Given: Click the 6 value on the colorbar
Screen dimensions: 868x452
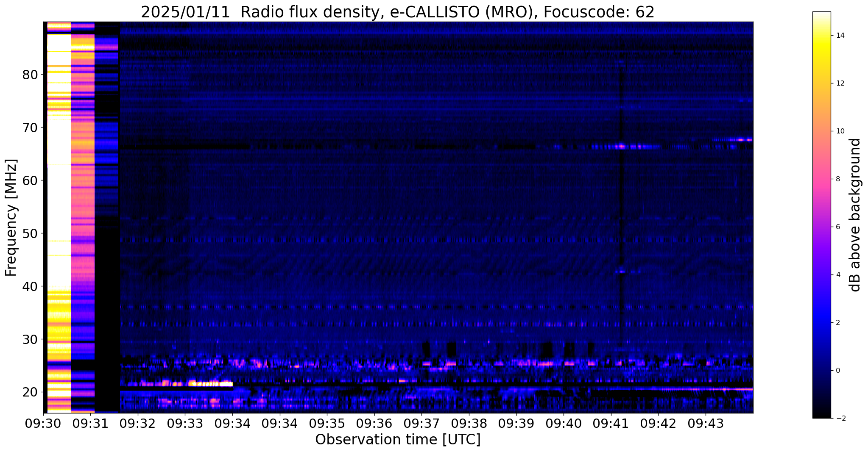Looking at the screenshot, I should pyautogui.click(x=838, y=227).
